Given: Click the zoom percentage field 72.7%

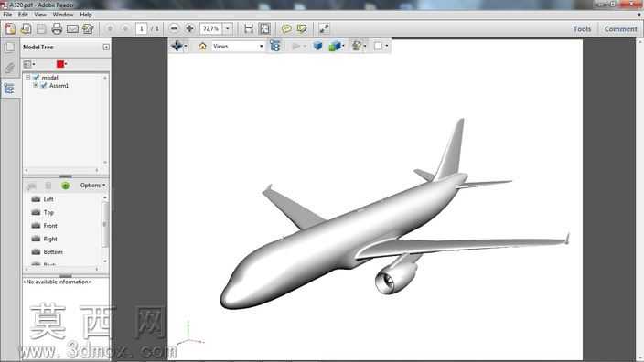Looking at the screenshot, I should click(211, 28).
